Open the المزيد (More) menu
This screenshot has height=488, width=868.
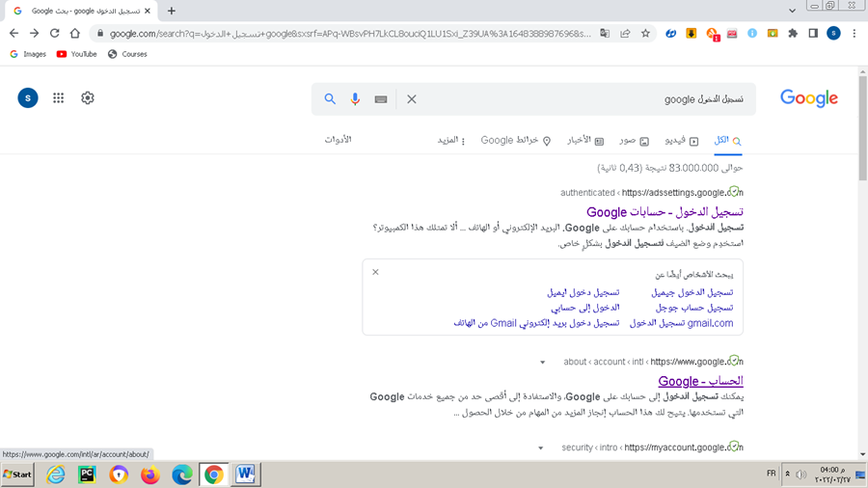[x=451, y=141]
